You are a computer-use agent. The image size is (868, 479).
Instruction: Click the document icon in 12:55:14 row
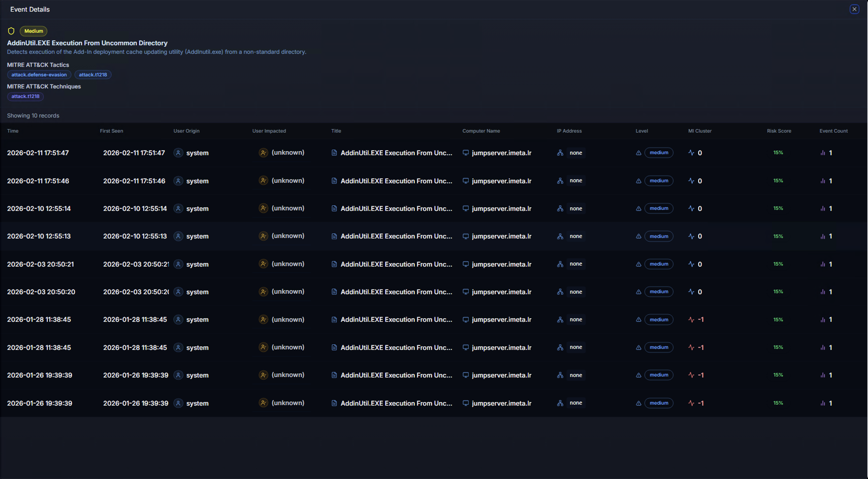(334, 209)
